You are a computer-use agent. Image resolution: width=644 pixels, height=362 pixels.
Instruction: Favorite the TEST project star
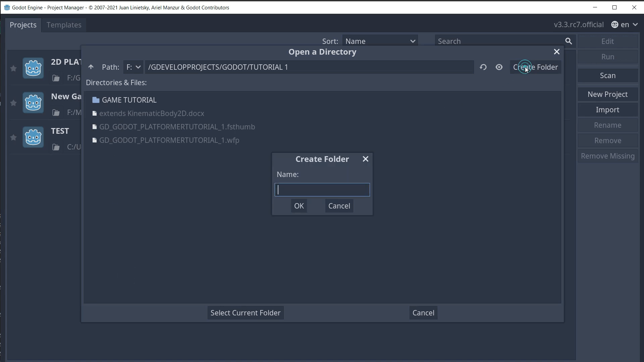point(13,137)
